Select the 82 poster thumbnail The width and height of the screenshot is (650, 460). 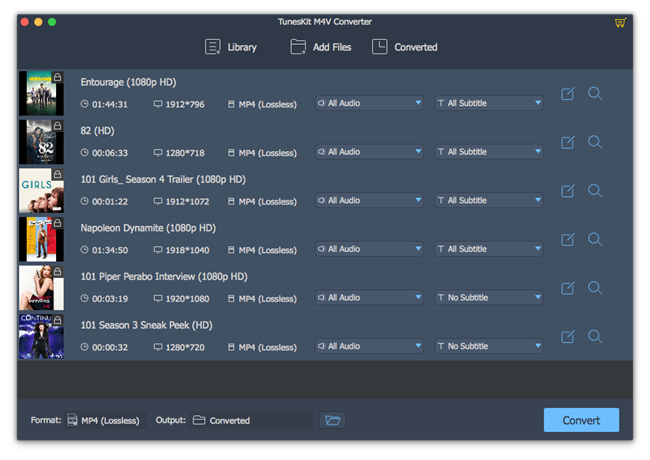tap(41, 142)
